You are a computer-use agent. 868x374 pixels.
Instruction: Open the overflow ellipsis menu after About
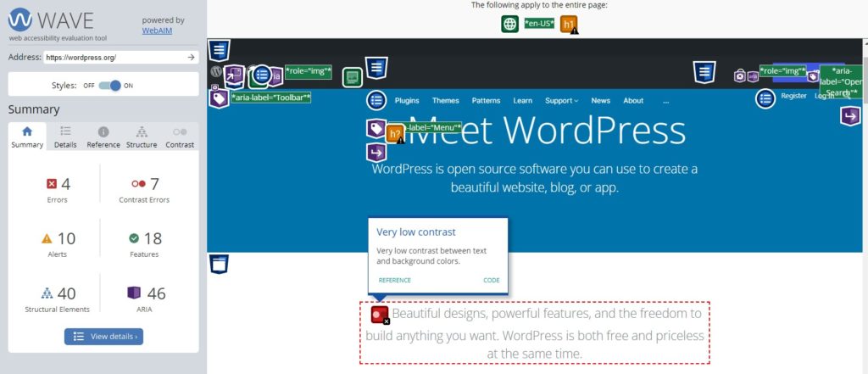pos(666,100)
